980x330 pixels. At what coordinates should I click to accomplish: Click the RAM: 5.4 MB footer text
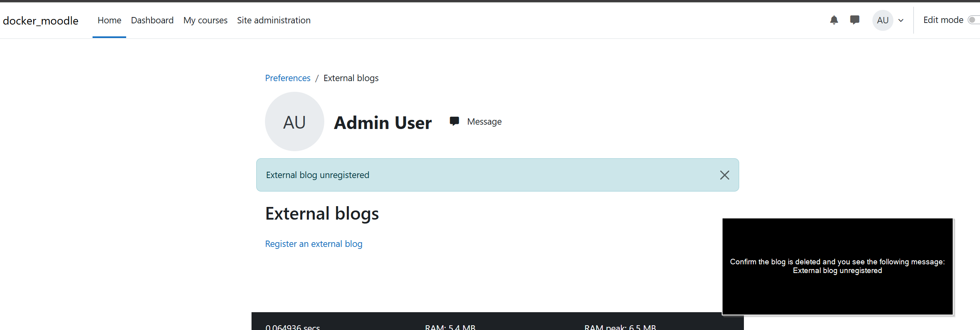tap(450, 327)
